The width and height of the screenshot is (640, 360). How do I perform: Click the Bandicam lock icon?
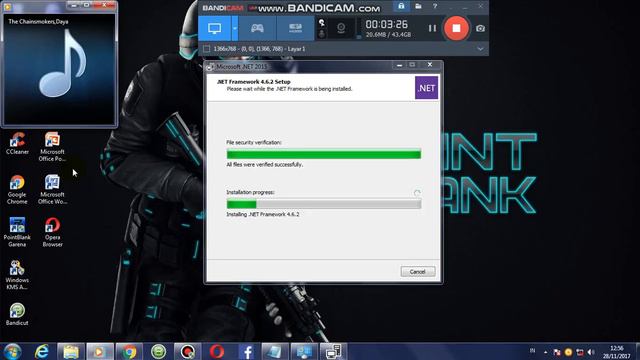pos(401,6)
